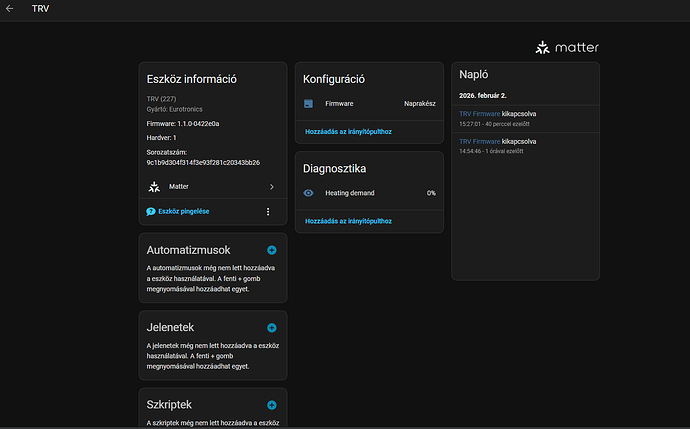Click the Matter icon in device info card
This screenshot has height=429, width=690.
point(153,186)
